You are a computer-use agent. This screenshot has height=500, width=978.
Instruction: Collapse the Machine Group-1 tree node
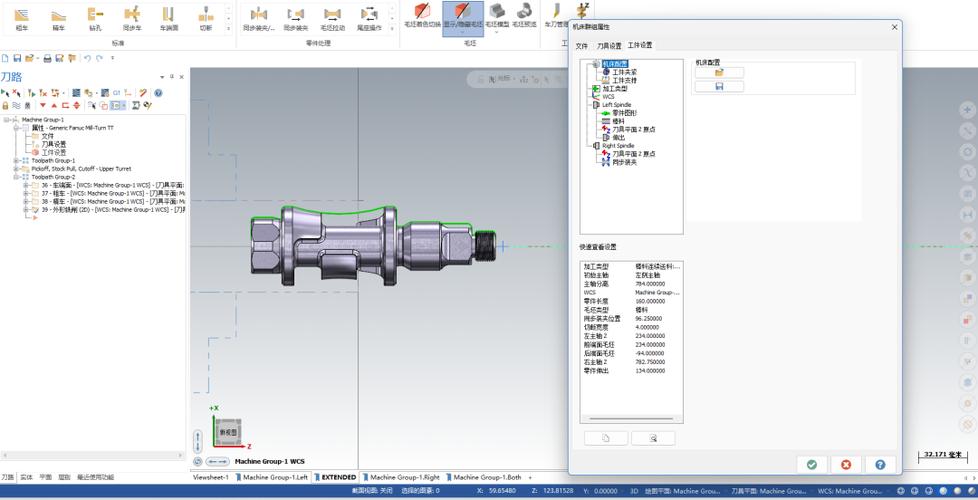pos(6,120)
